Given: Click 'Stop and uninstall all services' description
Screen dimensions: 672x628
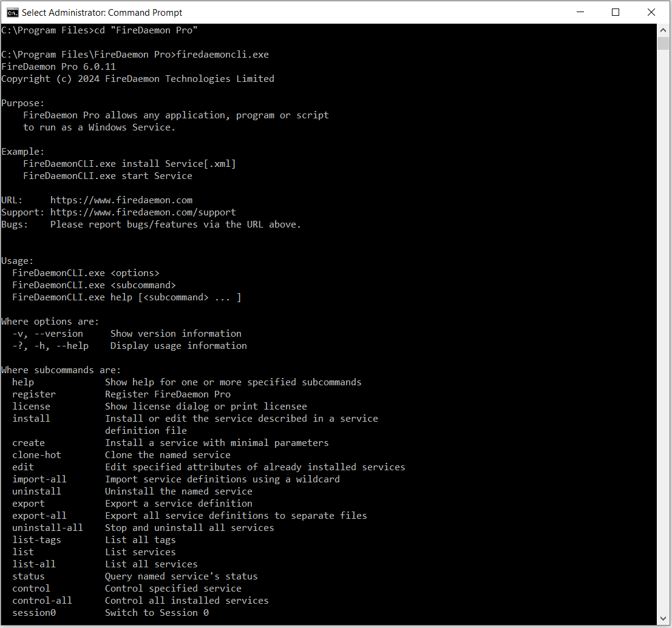Looking at the screenshot, I should (x=189, y=528).
